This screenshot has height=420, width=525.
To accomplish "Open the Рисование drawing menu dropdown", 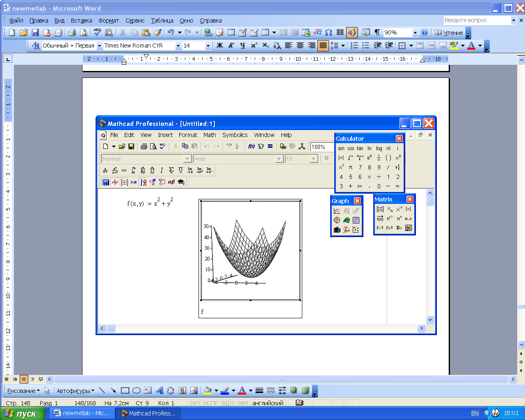I will pyautogui.click(x=23, y=391).
